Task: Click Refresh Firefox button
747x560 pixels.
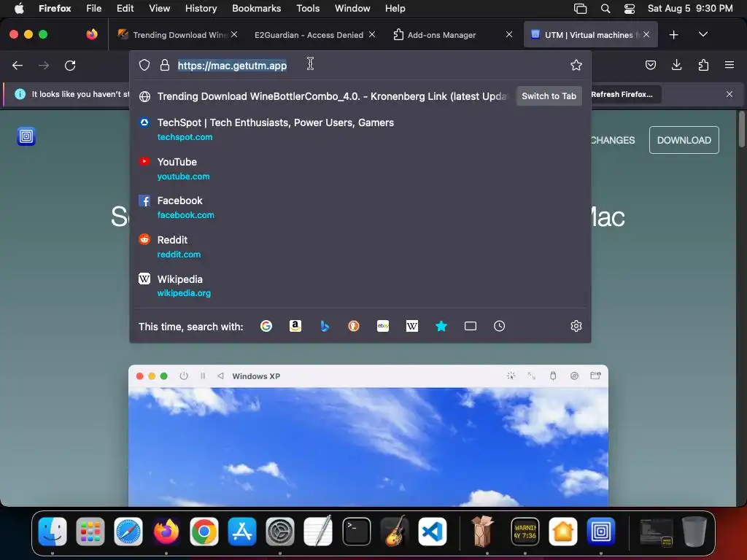Action: [x=622, y=94]
